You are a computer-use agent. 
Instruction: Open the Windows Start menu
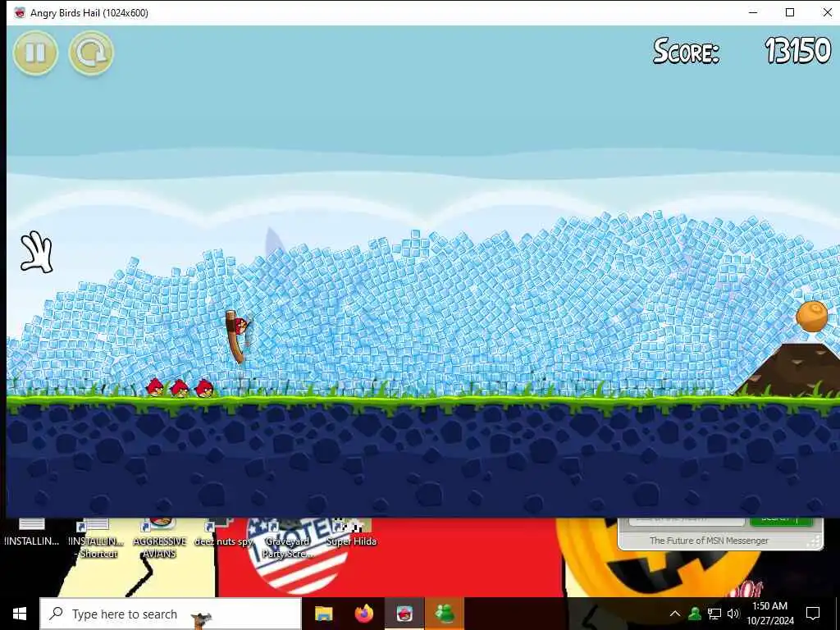tap(20, 614)
